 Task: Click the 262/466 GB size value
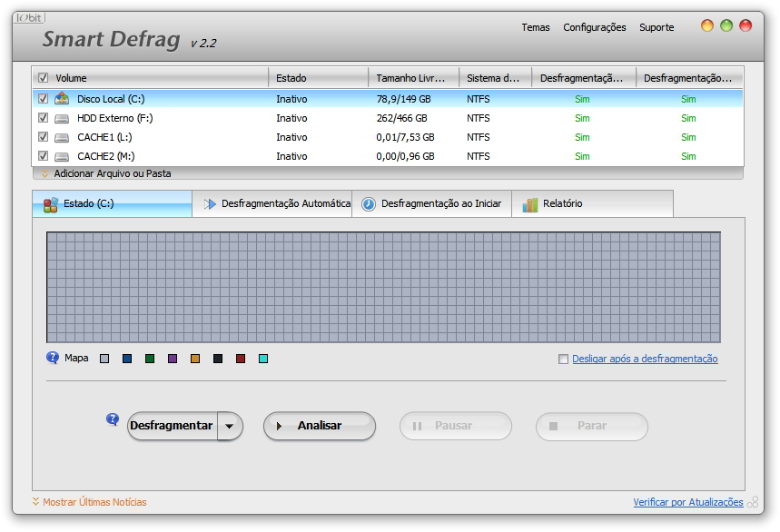tap(401, 118)
